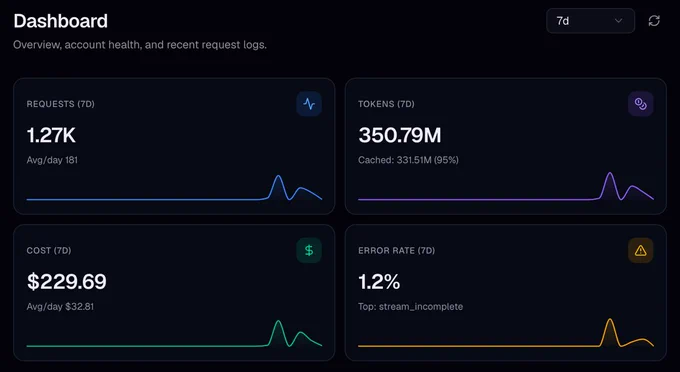Click the REQUESTS (7D) card label
Screen dimensions: 680x372
(61, 104)
